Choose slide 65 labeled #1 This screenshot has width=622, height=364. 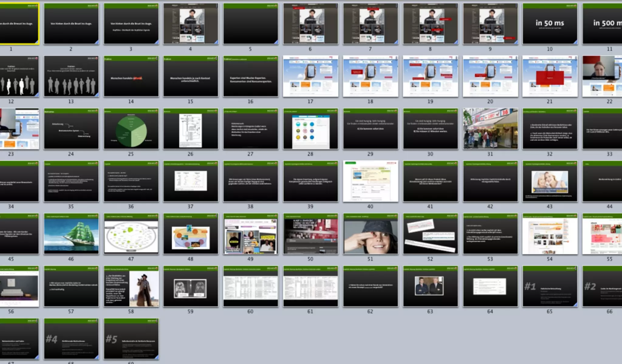550,286
